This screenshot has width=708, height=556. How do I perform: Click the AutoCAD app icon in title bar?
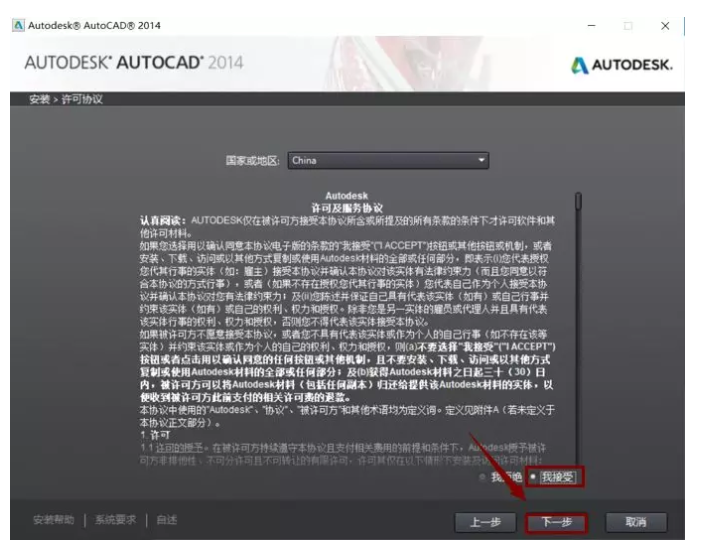tap(18, 25)
